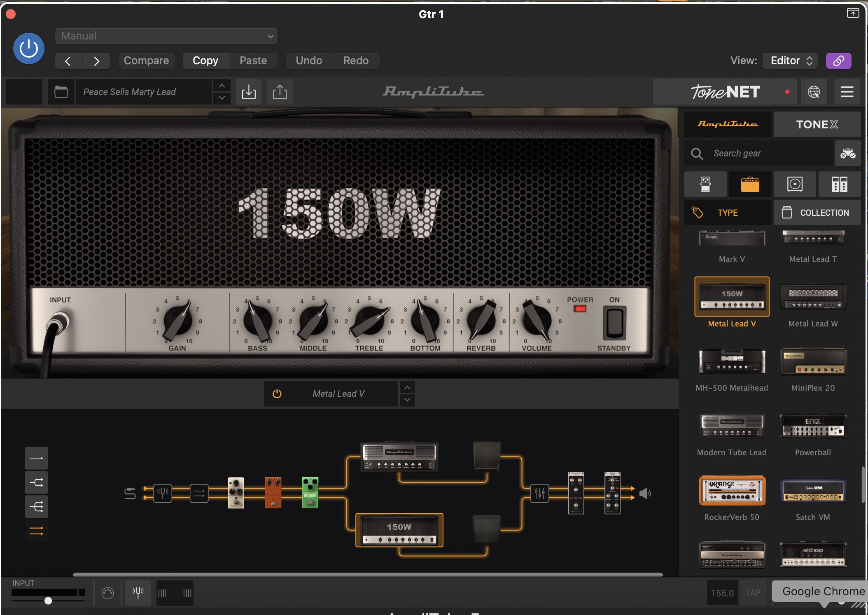Click the Undo button
Screen dimensions: 868x615
coord(309,61)
